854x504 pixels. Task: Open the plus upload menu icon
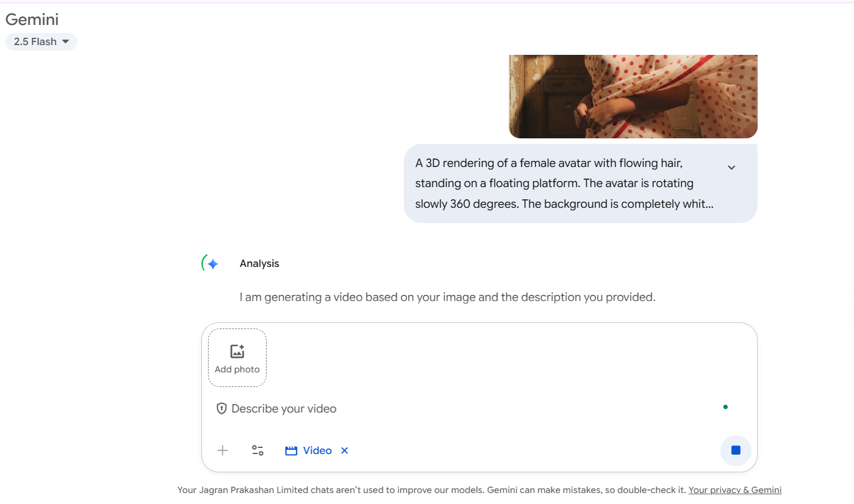point(223,450)
